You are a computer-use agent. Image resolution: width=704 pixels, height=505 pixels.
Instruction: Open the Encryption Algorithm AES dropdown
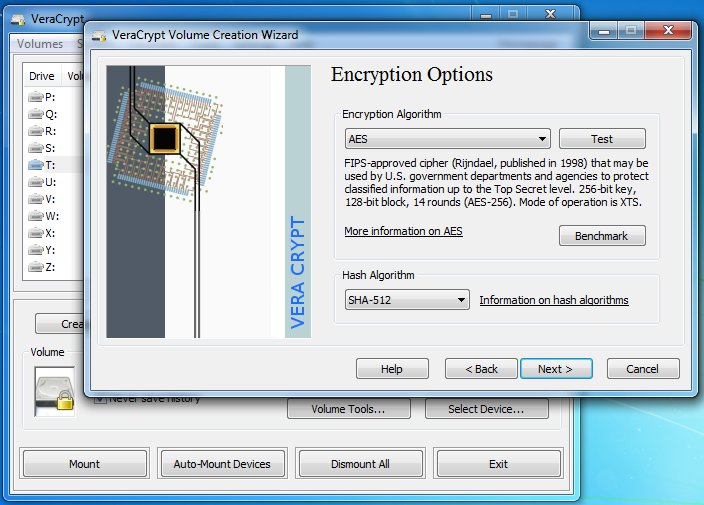coord(448,139)
